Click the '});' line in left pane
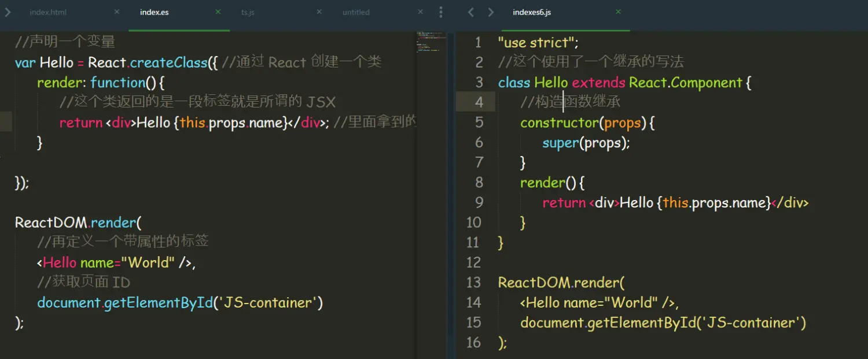This screenshot has width=868, height=359. coord(21,183)
